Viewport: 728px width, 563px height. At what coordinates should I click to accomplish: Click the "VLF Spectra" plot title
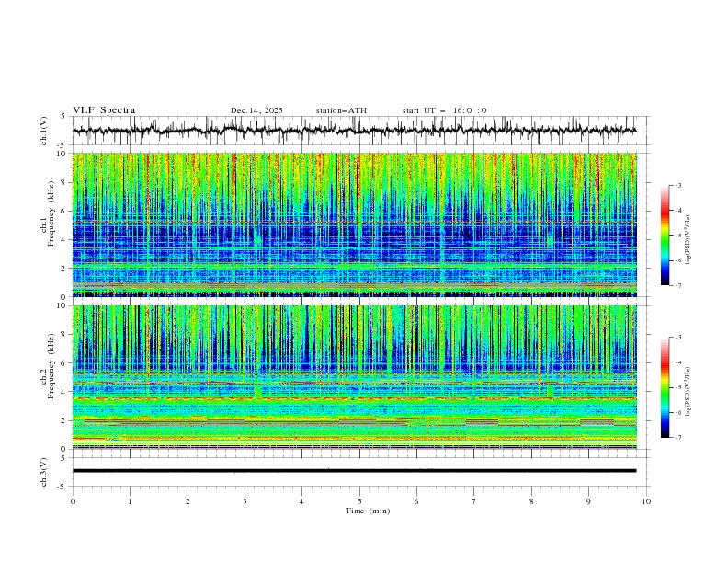(104, 110)
